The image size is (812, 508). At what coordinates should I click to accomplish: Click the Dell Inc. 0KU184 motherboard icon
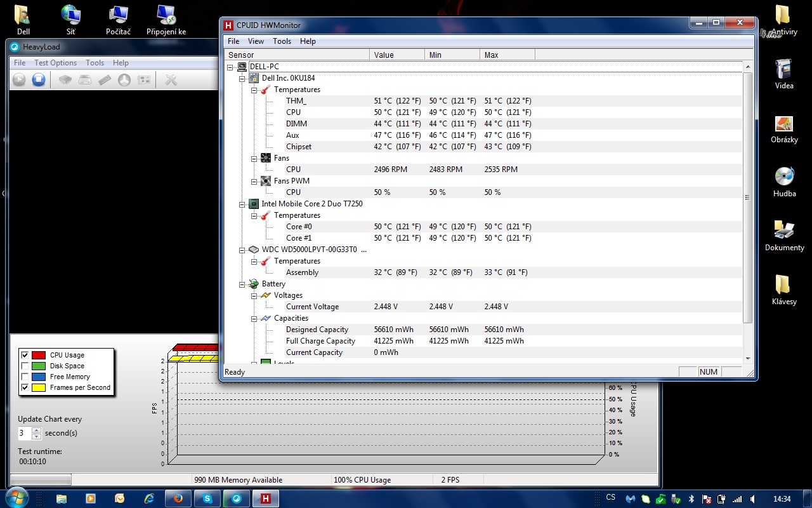tap(254, 78)
